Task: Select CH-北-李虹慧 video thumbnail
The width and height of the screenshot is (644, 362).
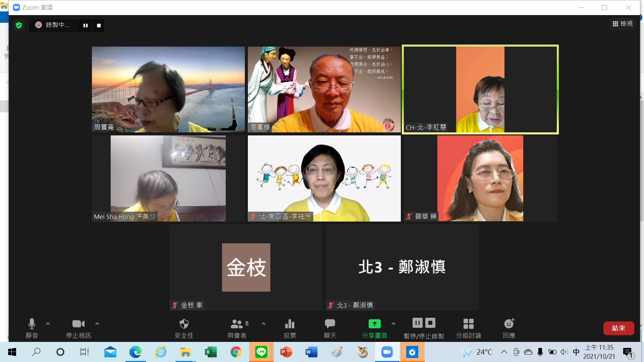Action: click(x=480, y=89)
